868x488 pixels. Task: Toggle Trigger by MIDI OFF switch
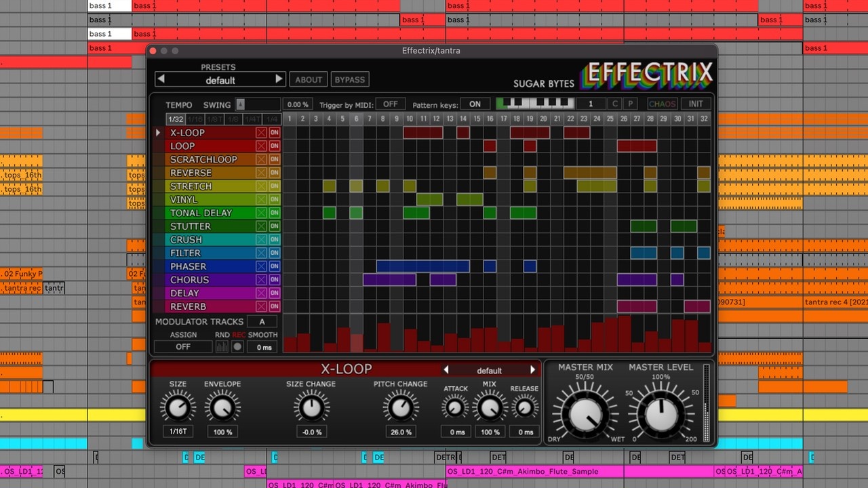(390, 104)
